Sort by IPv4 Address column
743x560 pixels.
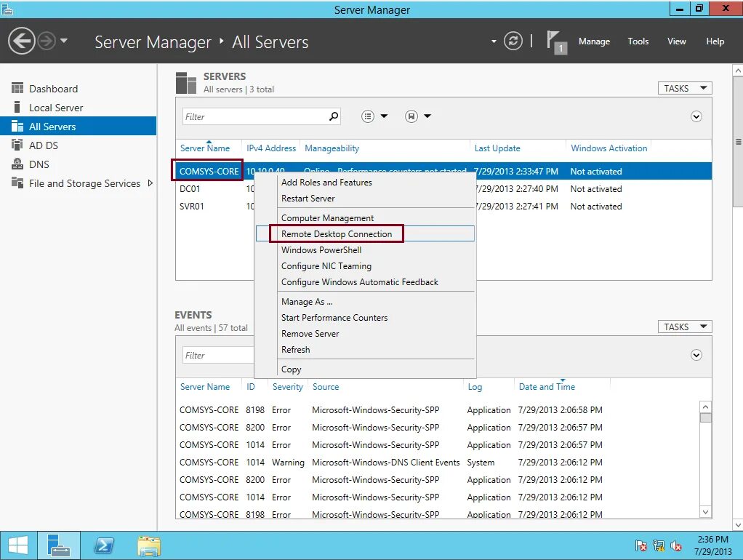270,148
